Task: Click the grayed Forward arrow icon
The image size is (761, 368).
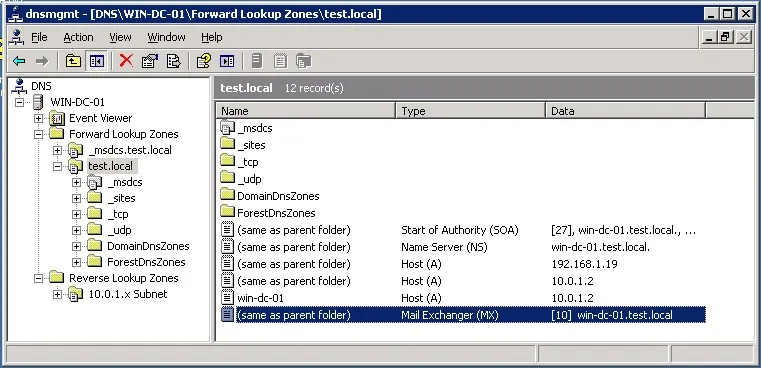Action: coord(42,61)
